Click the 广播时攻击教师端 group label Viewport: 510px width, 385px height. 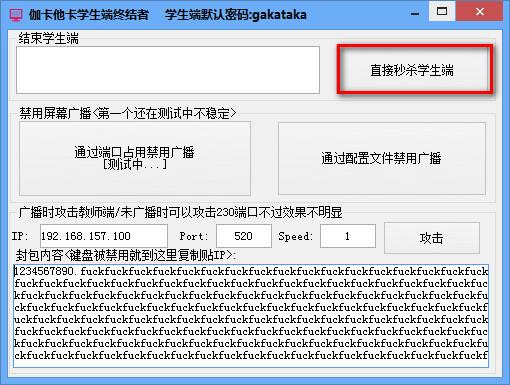coord(180,212)
